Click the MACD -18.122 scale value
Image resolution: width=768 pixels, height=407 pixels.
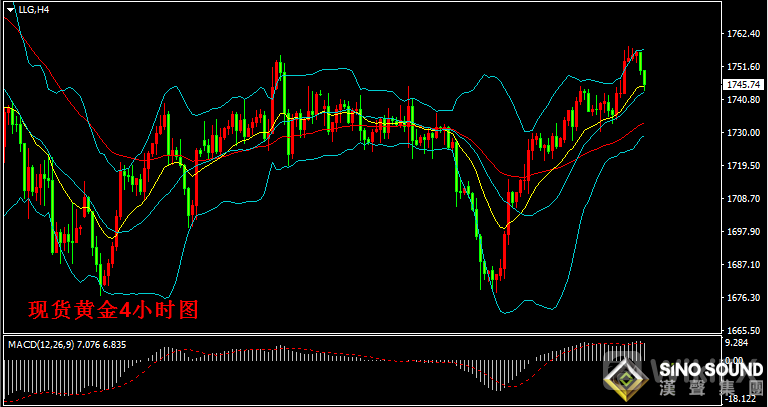point(739,397)
